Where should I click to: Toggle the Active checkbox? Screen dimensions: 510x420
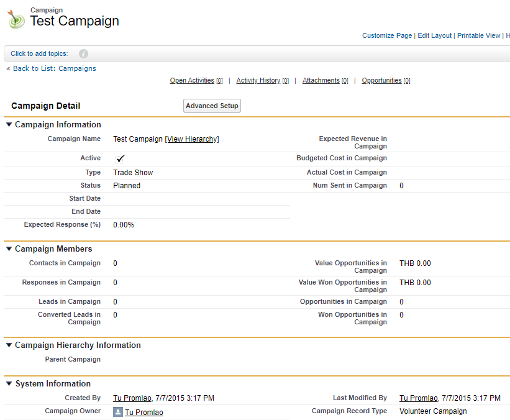point(121,159)
